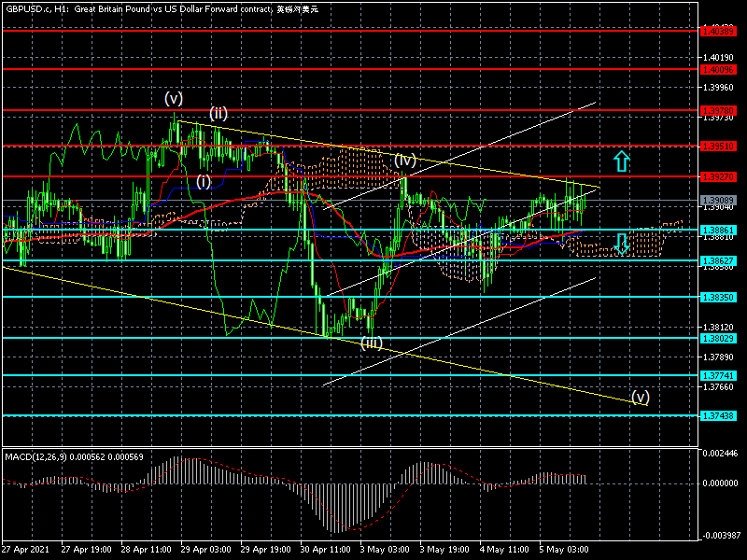Click the 27 Apr 19:00 time label
747x560 pixels.
(86, 550)
